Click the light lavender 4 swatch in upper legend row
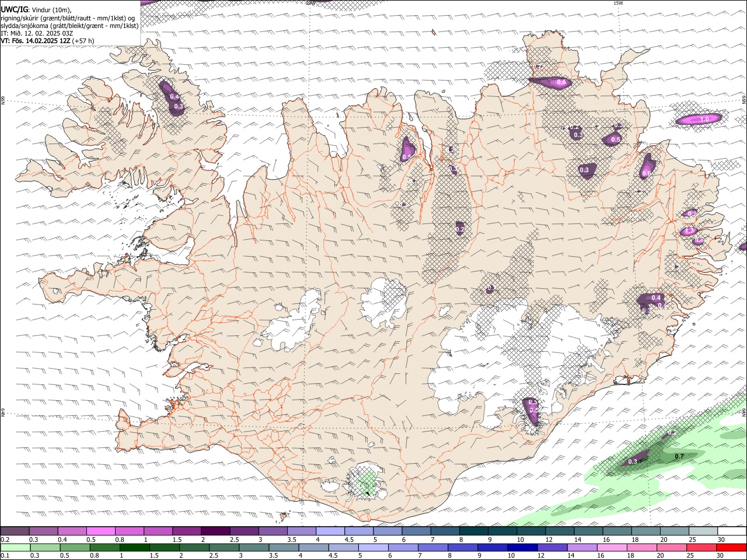The width and height of the screenshot is (747, 560). [330, 531]
